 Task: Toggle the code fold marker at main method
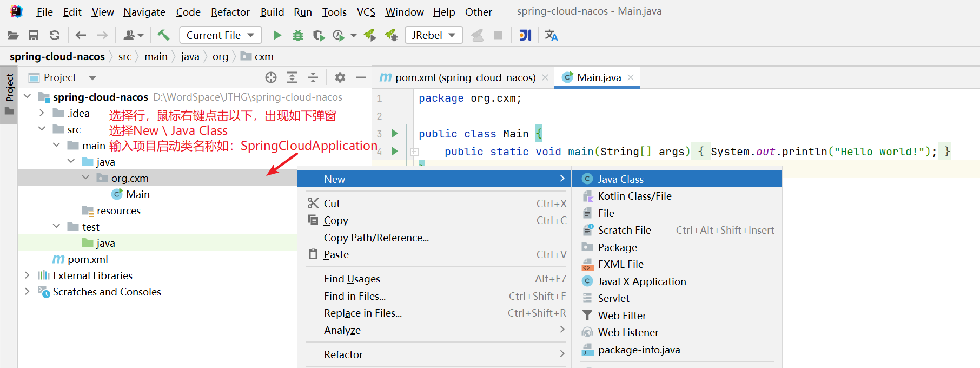click(414, 152)
